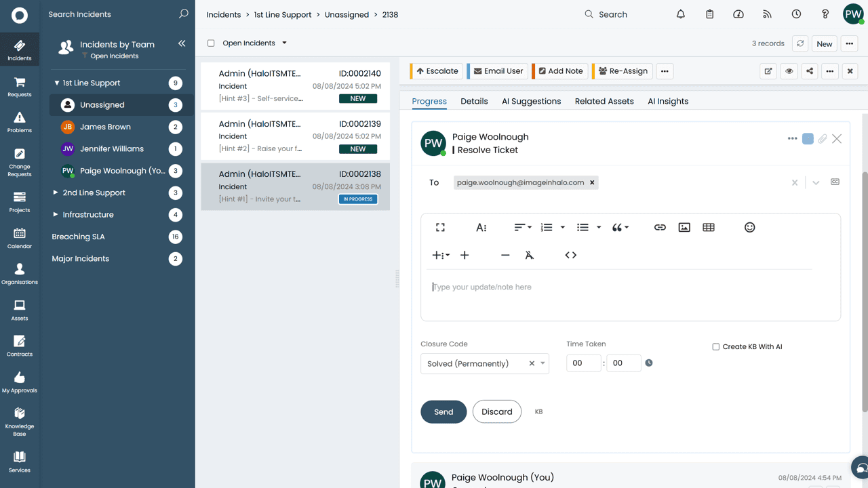868x488 pixels.
Task: Toggle fullscreen editor mode
Action: (440, 228)
